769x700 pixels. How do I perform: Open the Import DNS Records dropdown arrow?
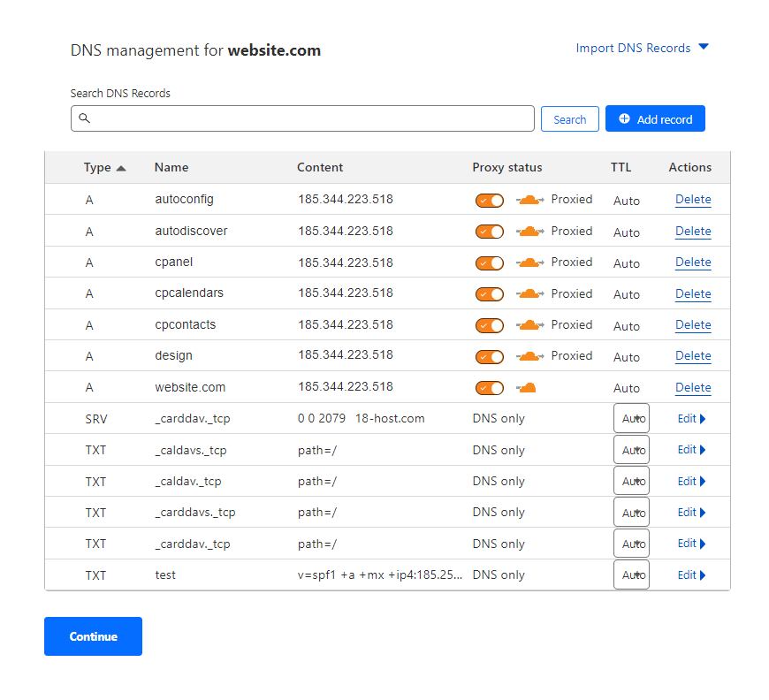click(x=704, y=47)
